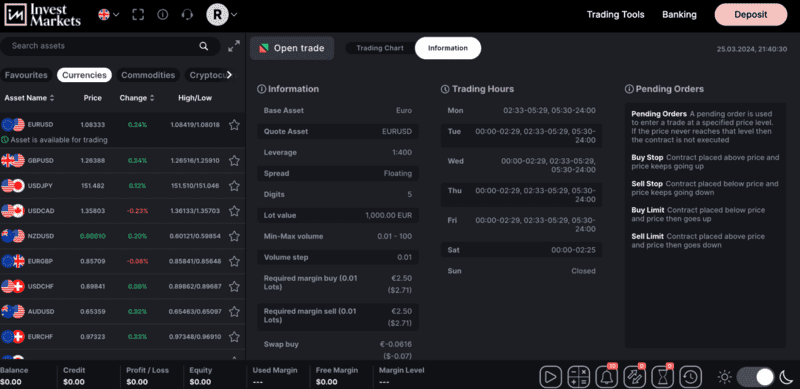Sort by Change column
The height and width of the screenshot is (389, 800).
point(136,98)
